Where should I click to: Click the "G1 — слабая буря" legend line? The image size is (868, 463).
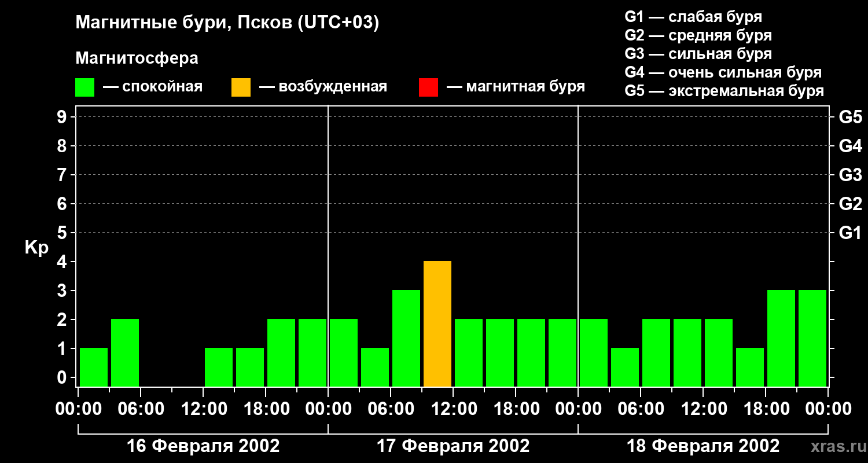point(693,17)
